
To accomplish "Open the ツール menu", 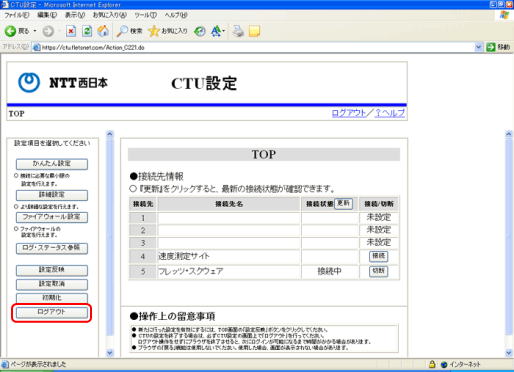I will click(x=145, y=15).
